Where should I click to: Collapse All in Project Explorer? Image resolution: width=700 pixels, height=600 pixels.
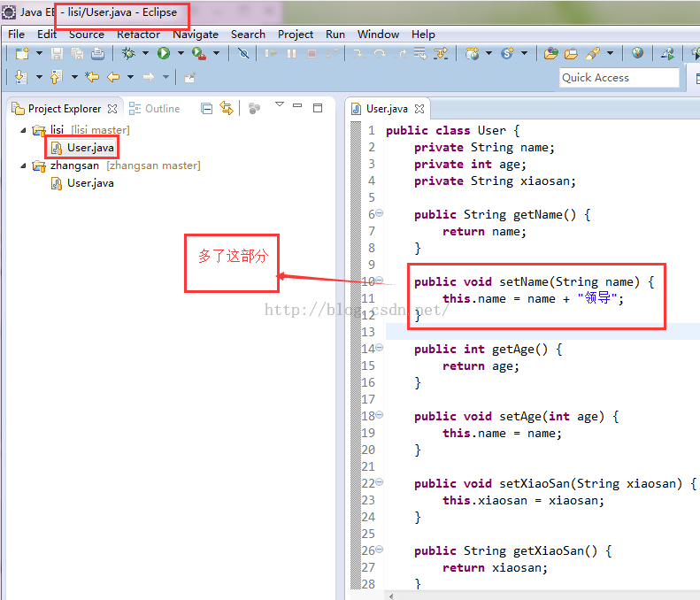click(207, 109)
